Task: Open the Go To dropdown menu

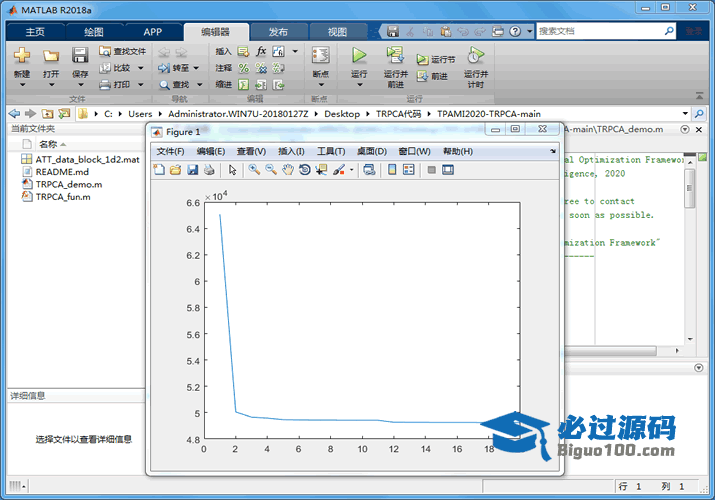Action: pyautogui.click(x=197, y=68)
